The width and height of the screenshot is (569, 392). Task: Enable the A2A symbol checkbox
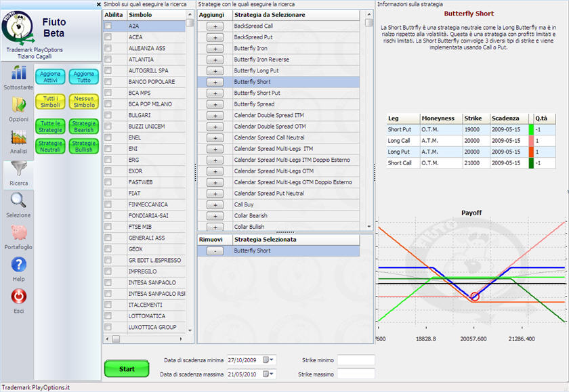click(x=108, y=26)
